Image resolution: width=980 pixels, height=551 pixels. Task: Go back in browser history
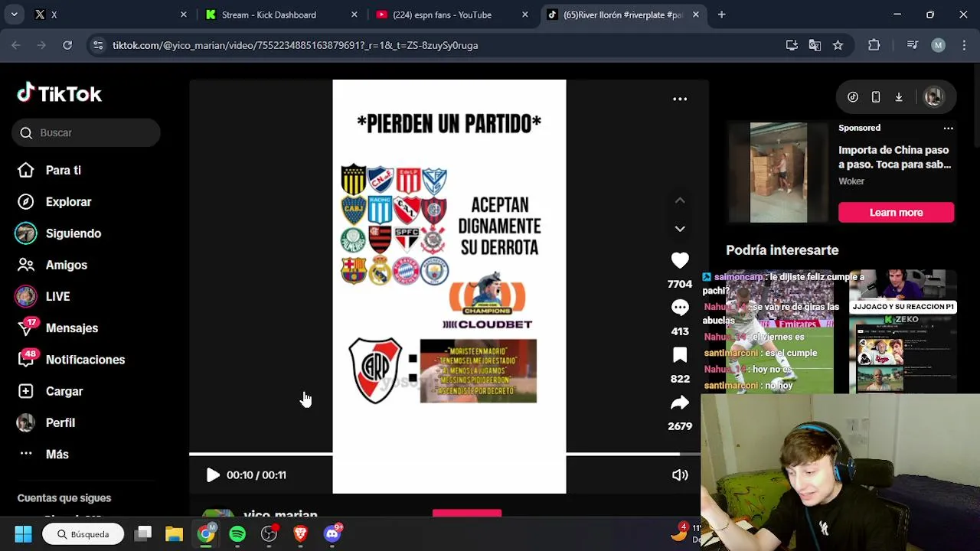point(16,45)
